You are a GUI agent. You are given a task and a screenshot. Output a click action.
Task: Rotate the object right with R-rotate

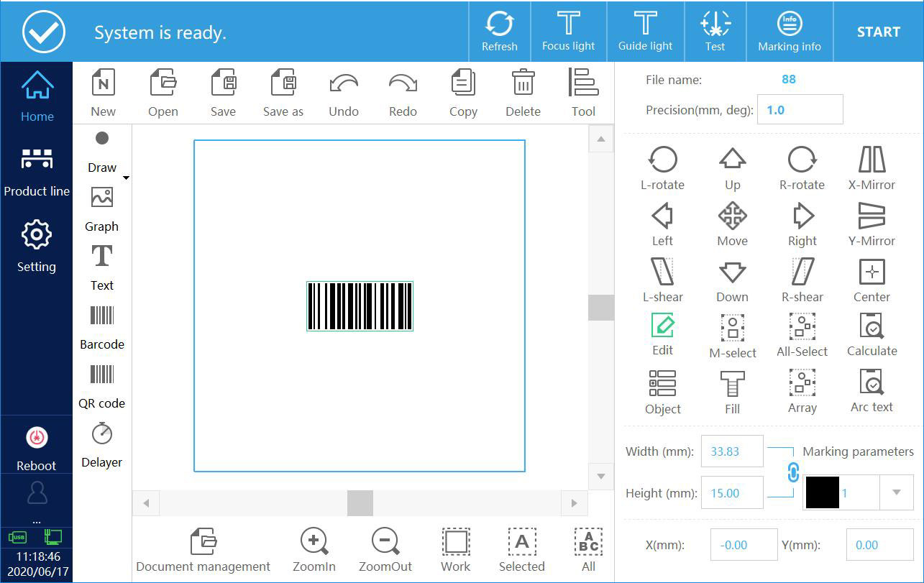pos(802,168)
